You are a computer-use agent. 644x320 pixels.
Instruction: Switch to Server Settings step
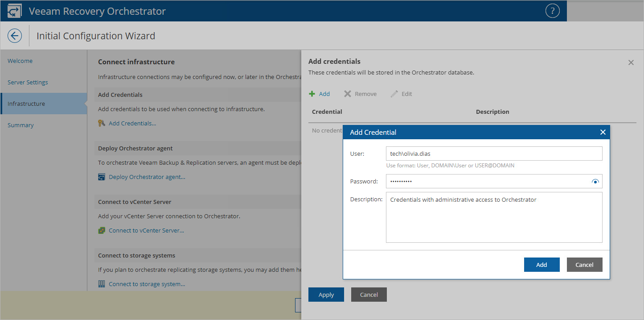28,82
